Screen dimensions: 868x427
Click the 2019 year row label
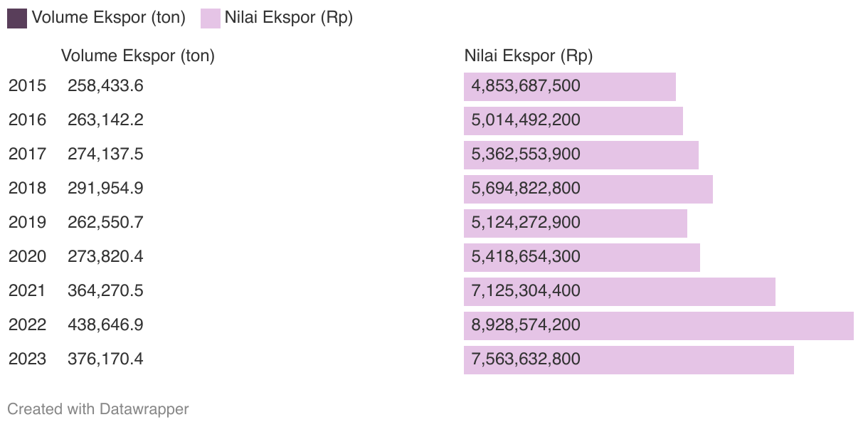27,223
